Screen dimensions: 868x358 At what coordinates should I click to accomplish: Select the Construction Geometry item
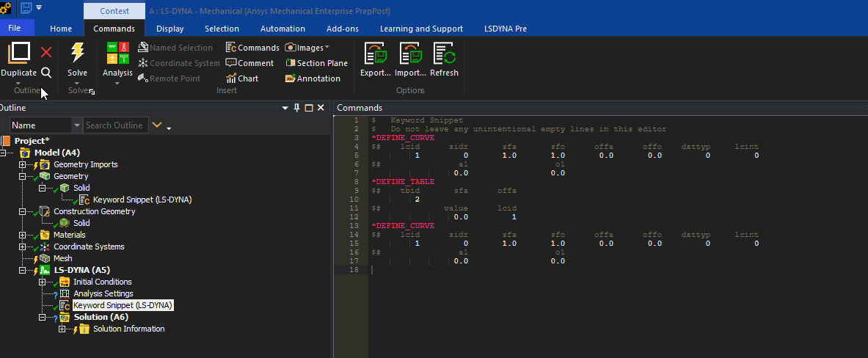tap(94, 211)
